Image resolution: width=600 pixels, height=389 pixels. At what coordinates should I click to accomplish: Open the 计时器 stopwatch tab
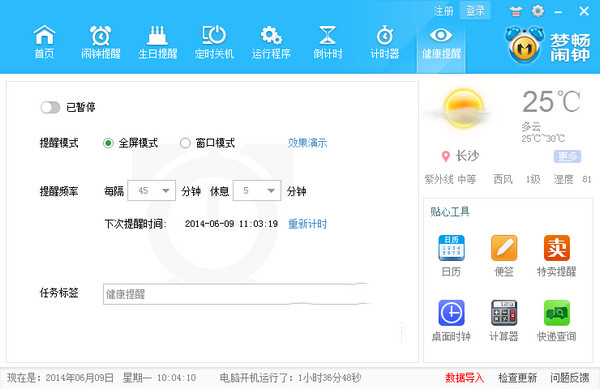[x=385, y=42]
